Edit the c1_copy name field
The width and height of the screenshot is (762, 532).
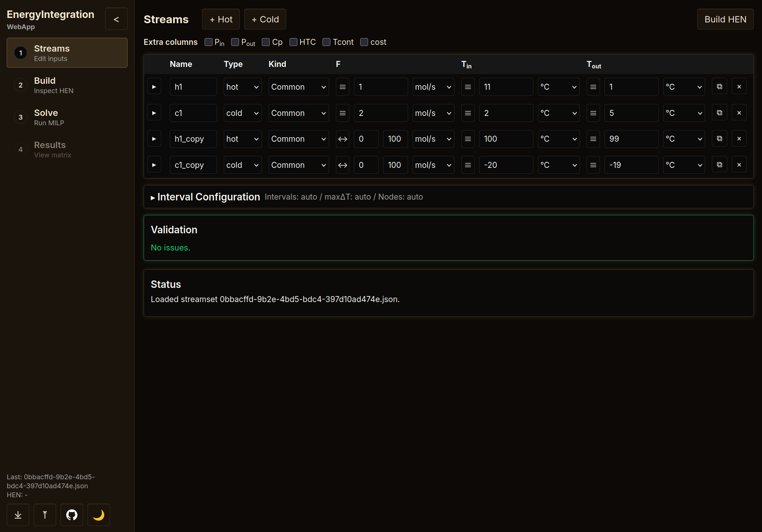coord(193,165)
